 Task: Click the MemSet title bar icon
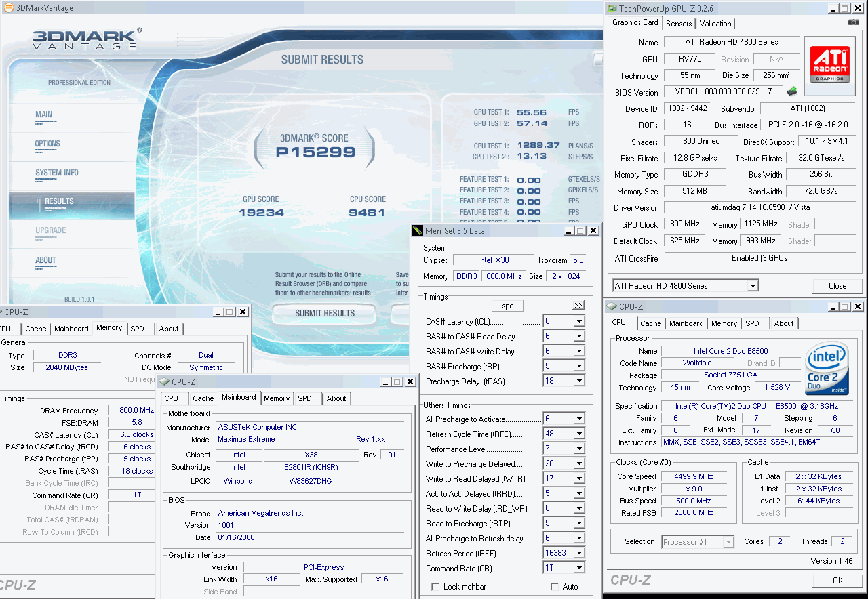coord(417,230)
